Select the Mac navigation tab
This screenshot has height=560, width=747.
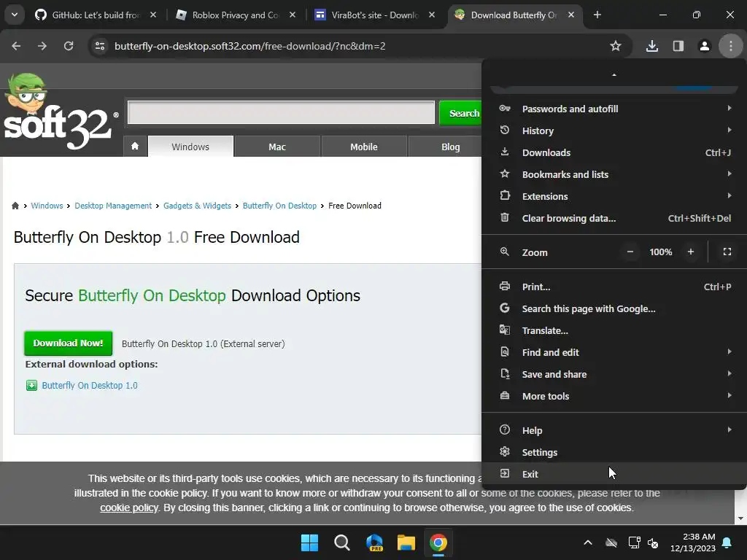pos(277,147)
